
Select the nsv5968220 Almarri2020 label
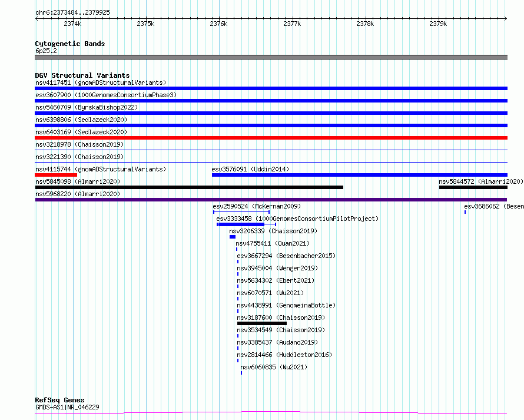(78, 194)
